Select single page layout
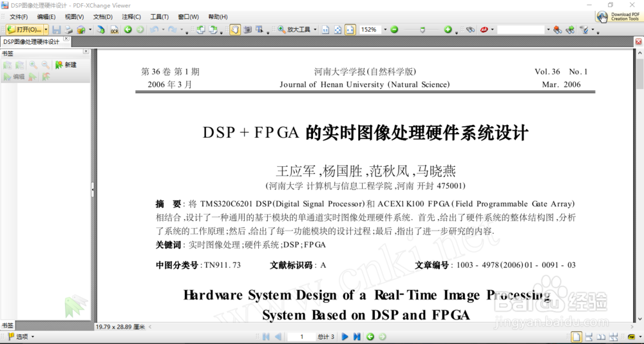Screen dimensions: 644x344 coord(576,337)
